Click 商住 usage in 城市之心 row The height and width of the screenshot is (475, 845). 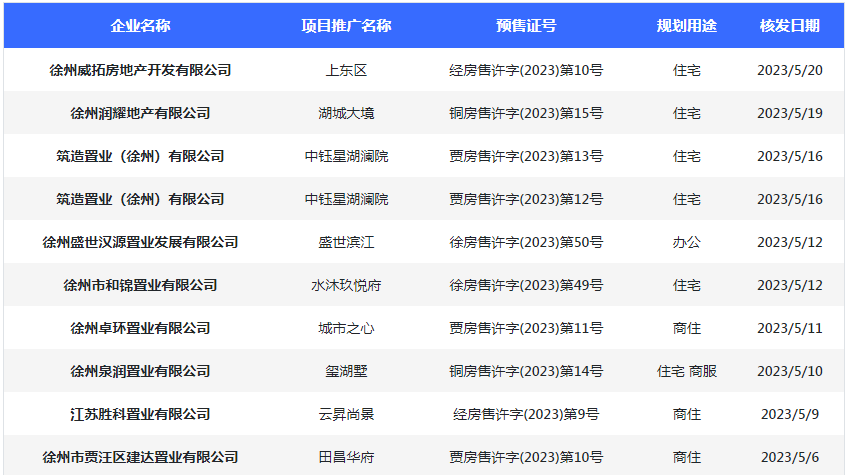687,328
